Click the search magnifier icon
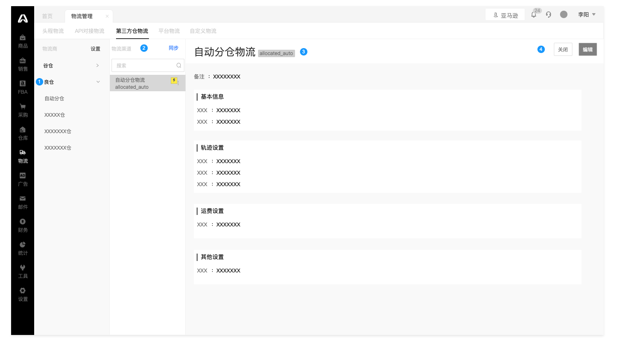Image resolution: width=644 pixels, height=344 pixels. pos(179,65)
